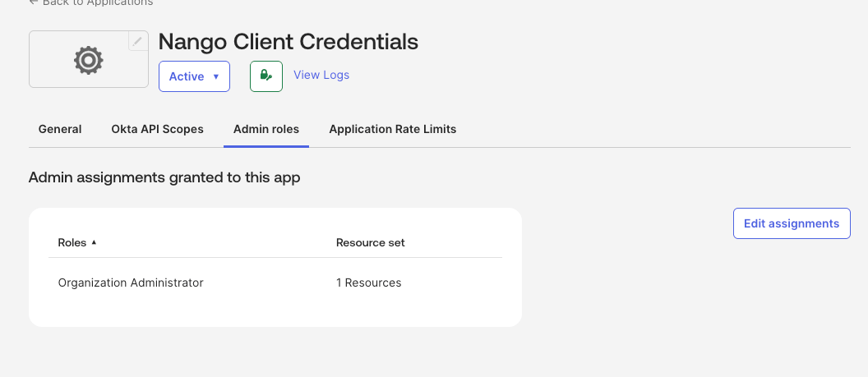Image resolution: width=868 pixels, height=377 pixels.
Task: Open the View Logs link
Action: point(321,75)
